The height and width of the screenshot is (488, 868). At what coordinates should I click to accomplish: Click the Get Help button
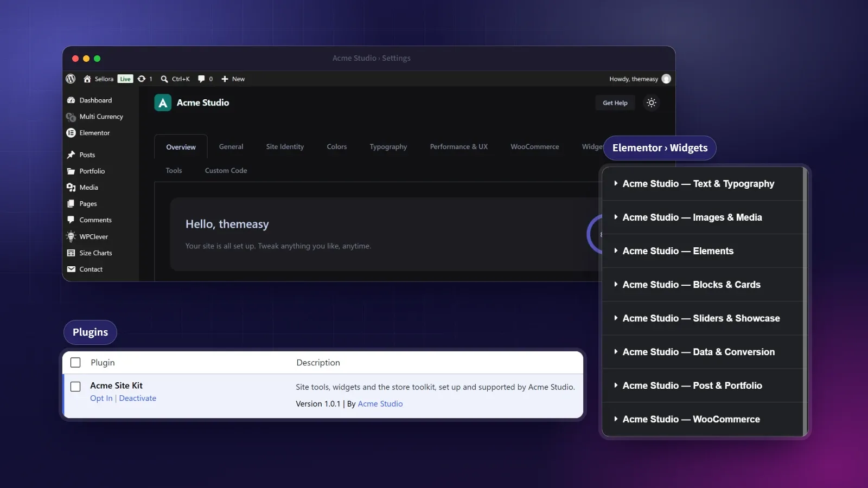[615, 102]
